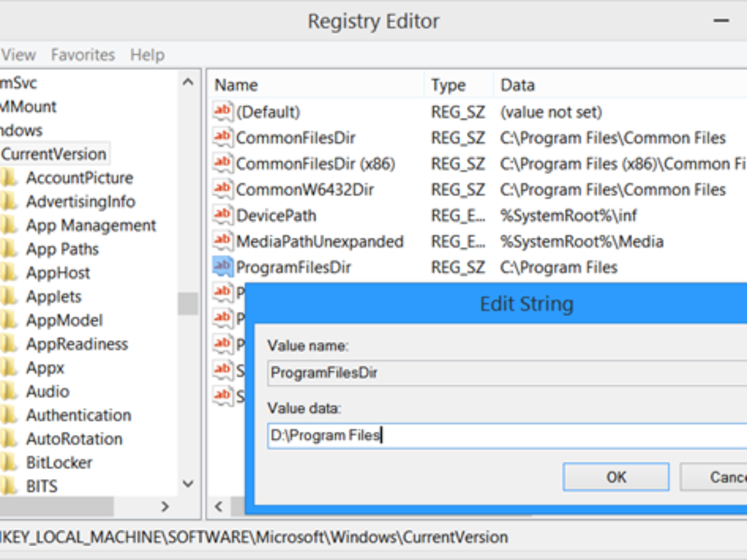This screenshot has width=747, height=560.
Task: Click the REG_E... type of DevicePath
Action: 457,215
